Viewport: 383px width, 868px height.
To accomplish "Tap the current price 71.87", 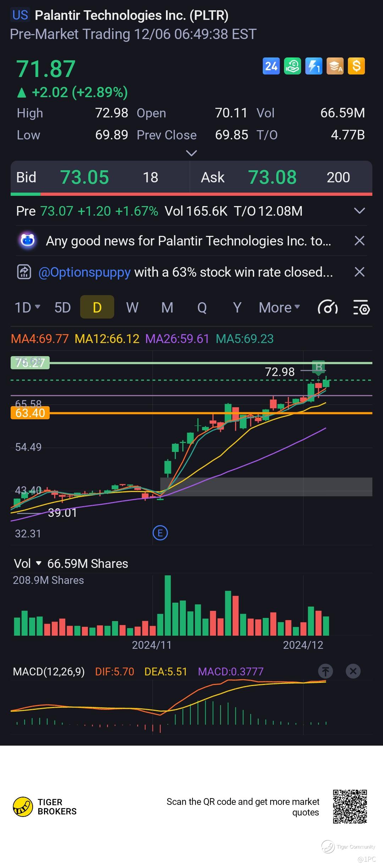I will point(46,69).
